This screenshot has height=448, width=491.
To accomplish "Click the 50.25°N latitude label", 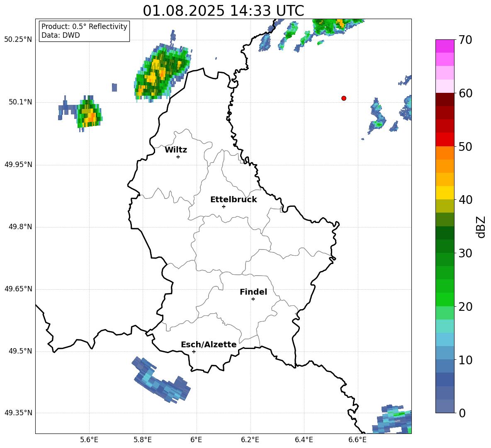I will (18, 40).
